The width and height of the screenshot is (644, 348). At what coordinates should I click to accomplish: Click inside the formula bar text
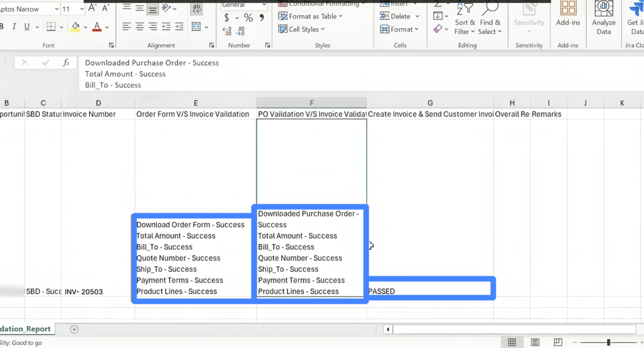coord(362,74)
